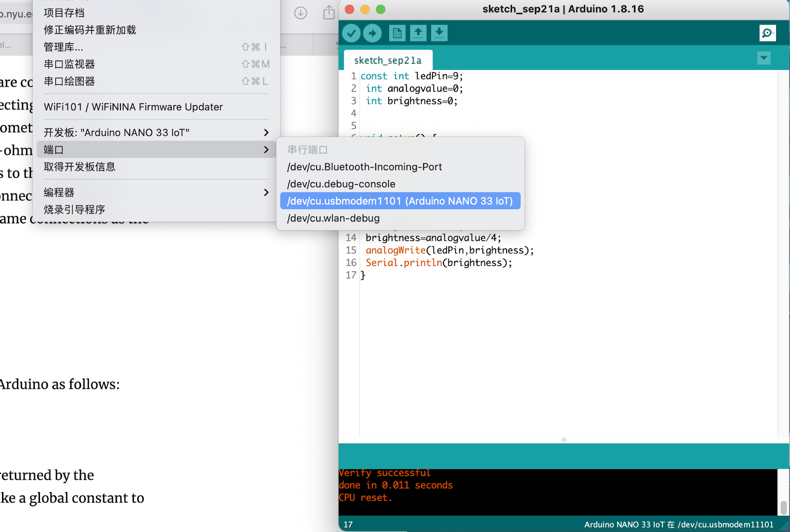Choose the 项目存档 menu item
Viewport: 790px width, 532px height.
pyautogui.click(x=156, y=13)
